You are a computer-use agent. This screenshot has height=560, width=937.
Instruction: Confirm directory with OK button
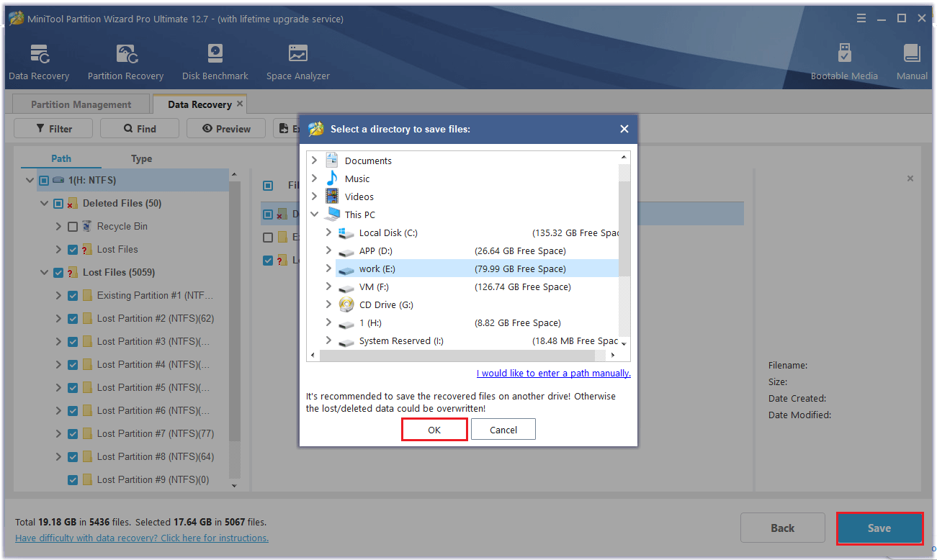pyautogui.click(x=434, y=430)
